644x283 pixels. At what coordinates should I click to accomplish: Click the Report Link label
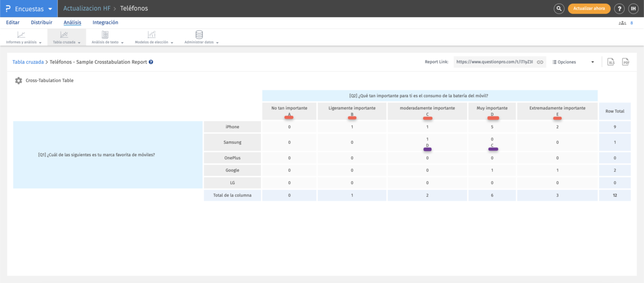click(436, 62)
